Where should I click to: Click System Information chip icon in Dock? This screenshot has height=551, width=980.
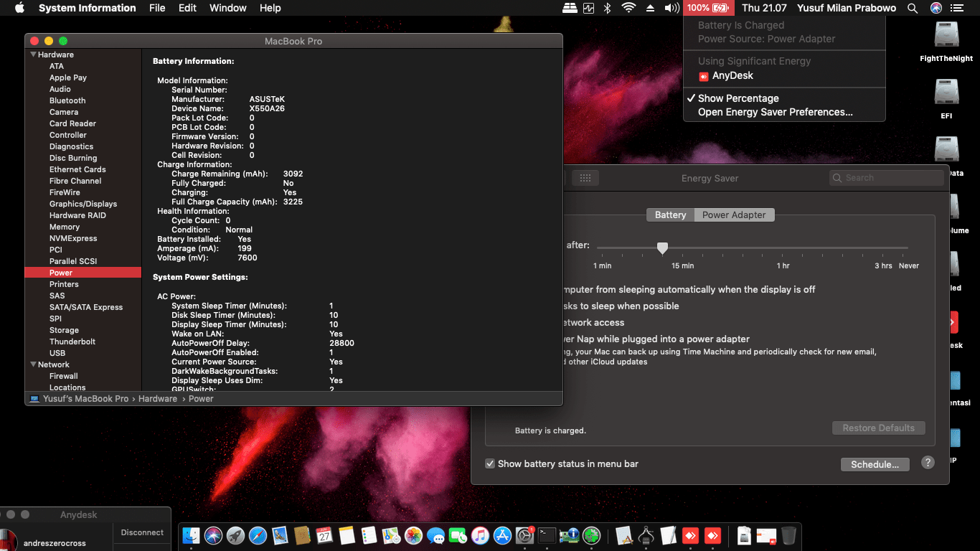569,535
